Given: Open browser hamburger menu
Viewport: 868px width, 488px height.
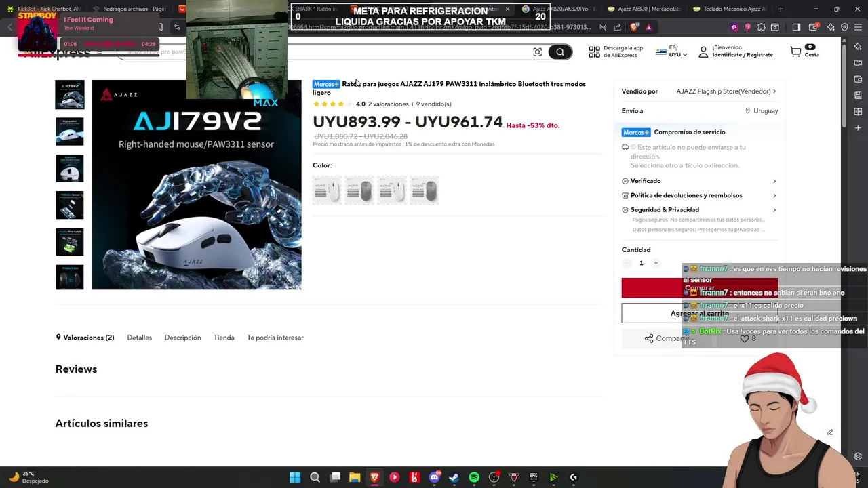Looking at the screenshot, I should click(859, 27).
